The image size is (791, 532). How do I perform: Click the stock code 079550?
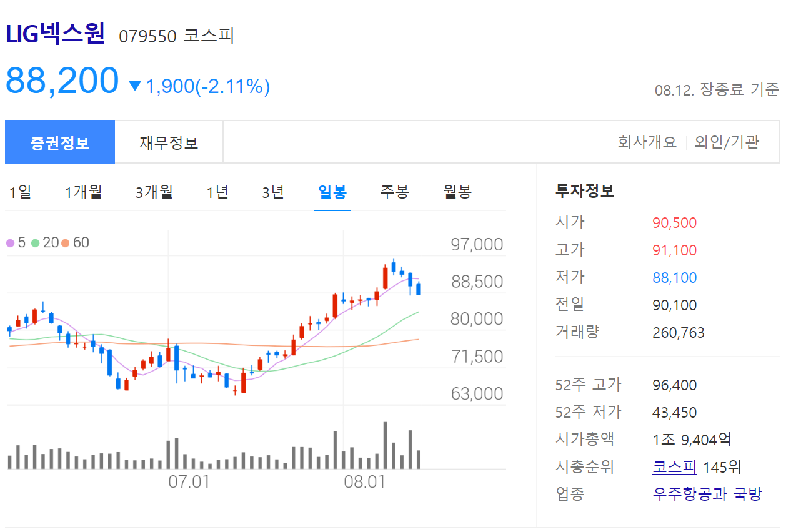click(x=148, y=36)
